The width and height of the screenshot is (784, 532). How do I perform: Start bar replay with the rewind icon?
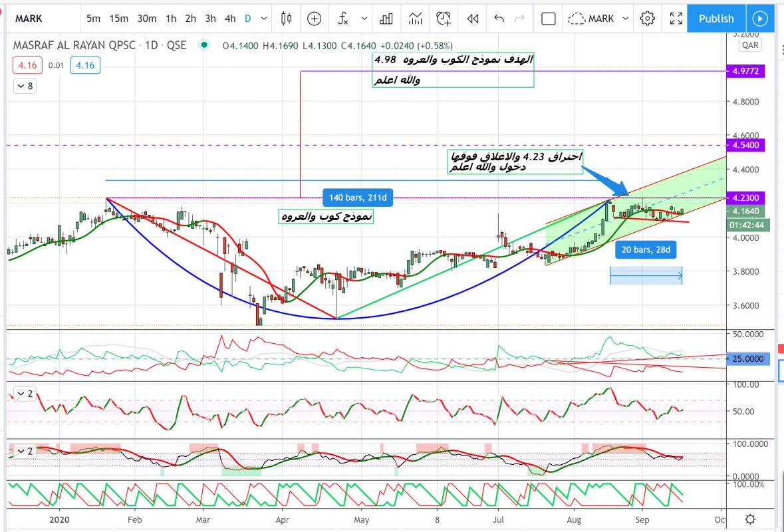click(x=473, y=19)
